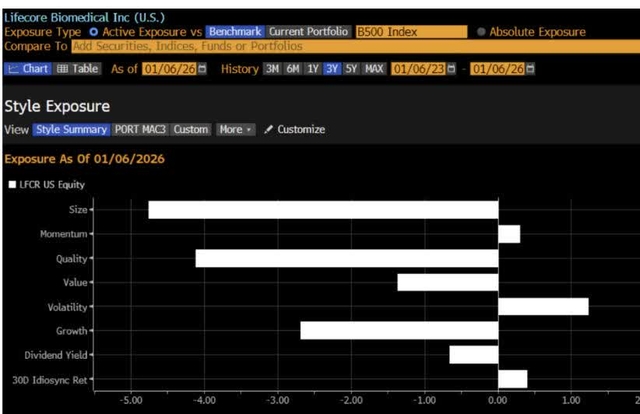Click the Size axis label

[78, 209]
